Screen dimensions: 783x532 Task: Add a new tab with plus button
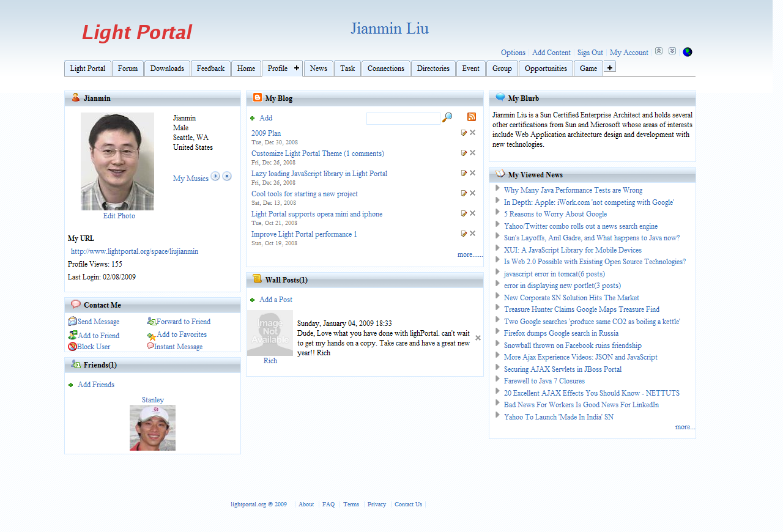pyautogui.click(x=610, y=67)
